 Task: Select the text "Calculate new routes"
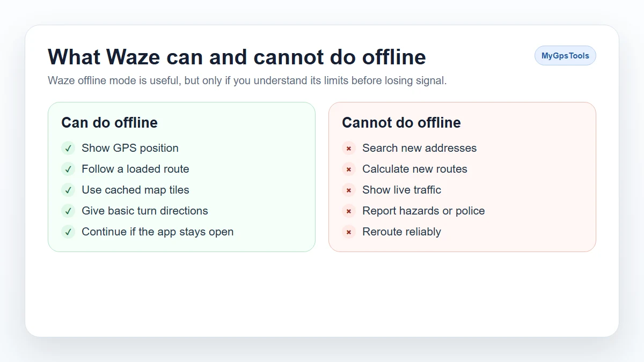coord(415,169)
